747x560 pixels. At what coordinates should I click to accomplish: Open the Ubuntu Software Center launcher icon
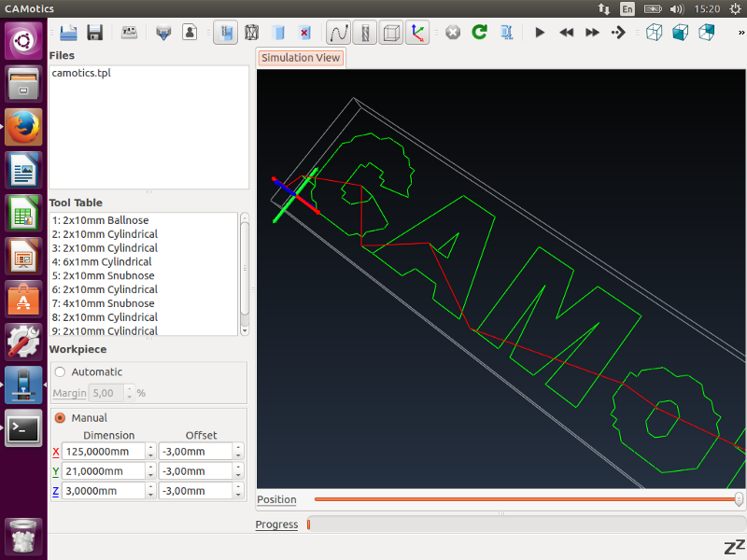(x=23, y=299)
